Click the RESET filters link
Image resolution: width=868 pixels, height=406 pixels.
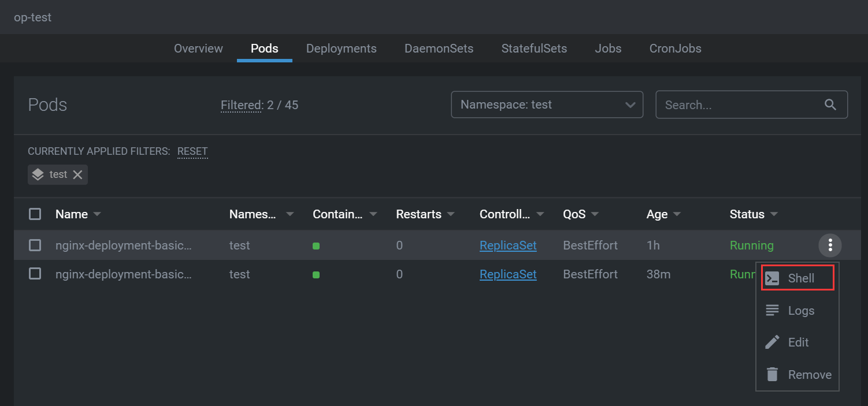click(192, 151)
